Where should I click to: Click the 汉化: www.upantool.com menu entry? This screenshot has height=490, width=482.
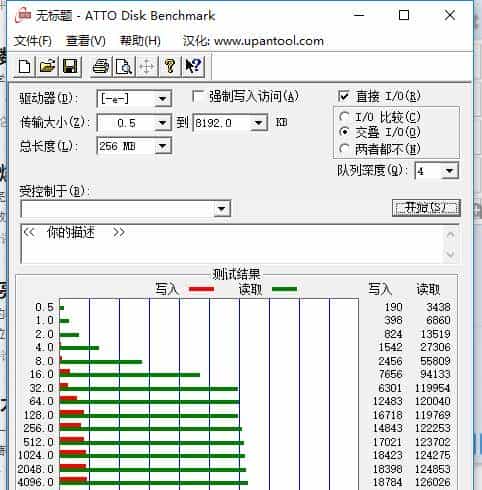click(253, 41)
